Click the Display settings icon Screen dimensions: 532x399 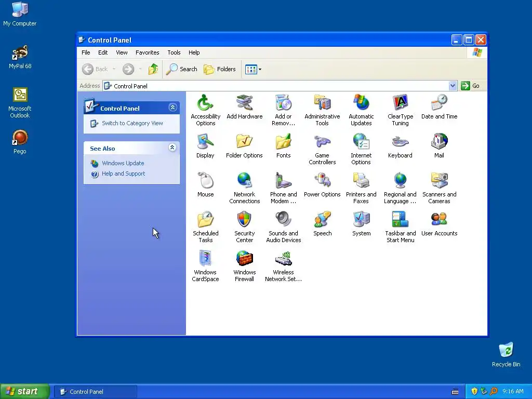[x=205, y=142]
